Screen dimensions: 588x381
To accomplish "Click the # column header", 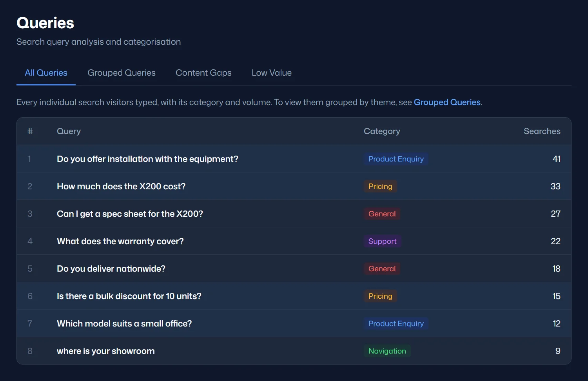I will [30, 131].
